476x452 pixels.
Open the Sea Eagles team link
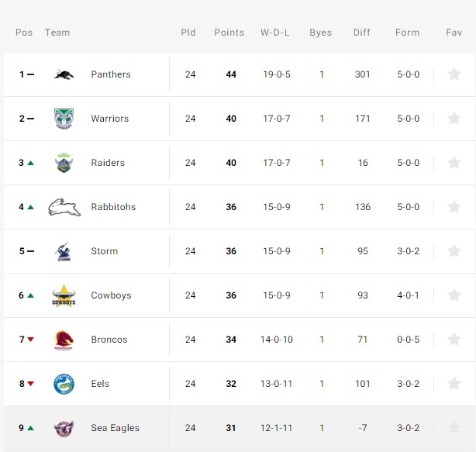115,428
